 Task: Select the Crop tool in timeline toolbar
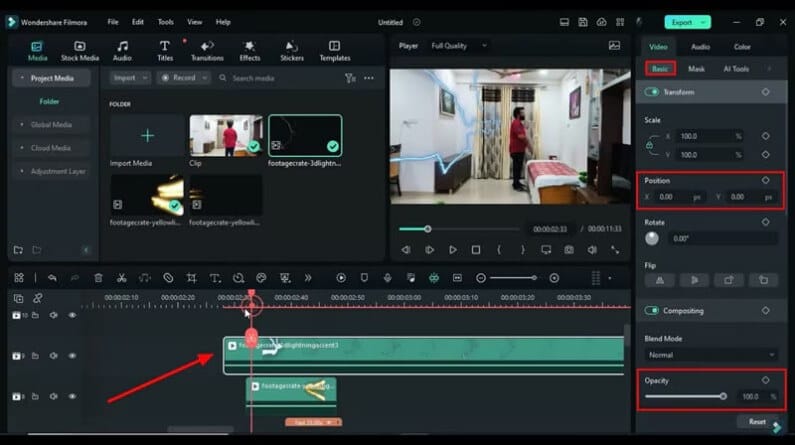coord(191,278)
